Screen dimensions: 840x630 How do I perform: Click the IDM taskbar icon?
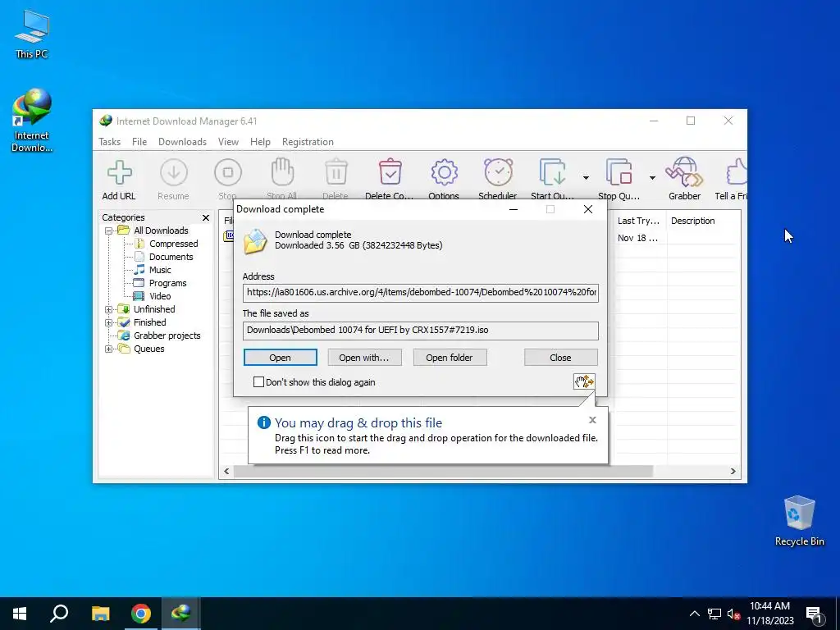(181, 614)
